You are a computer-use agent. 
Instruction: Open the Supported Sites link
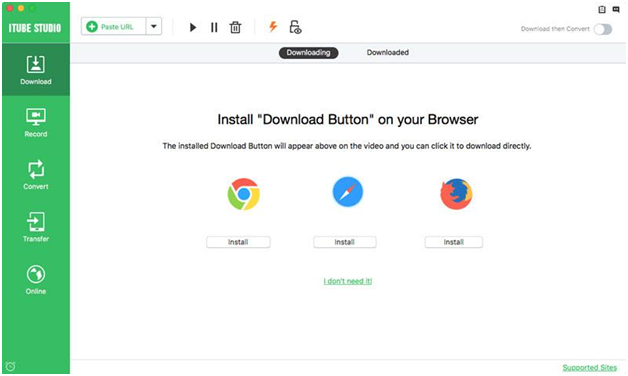[590, 367]
